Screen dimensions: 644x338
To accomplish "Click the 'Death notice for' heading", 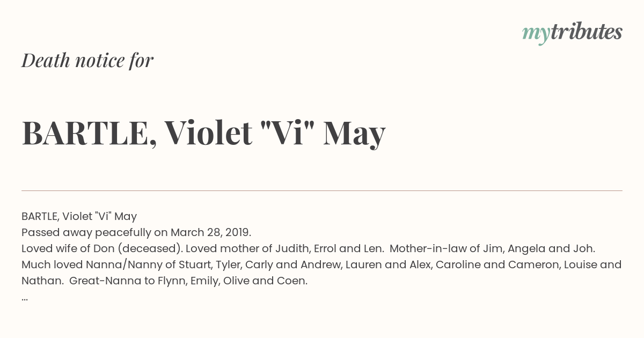I will coord(87,61).
